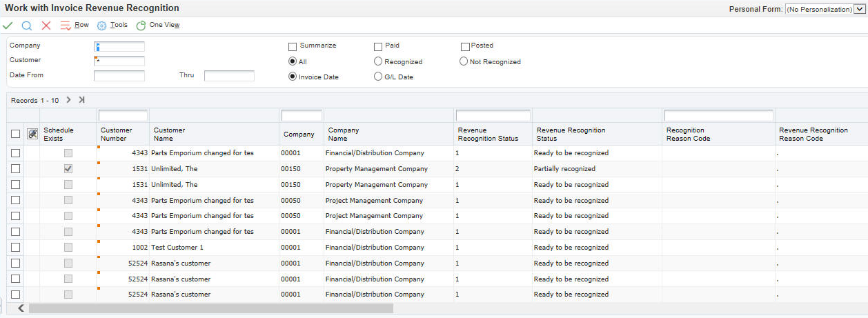
Task: Click the Tools gear icon
Action: click(101, 26)
